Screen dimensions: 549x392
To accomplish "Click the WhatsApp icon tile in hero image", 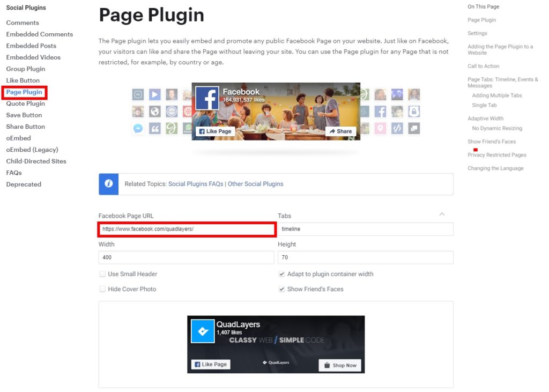I will point(188,128).
